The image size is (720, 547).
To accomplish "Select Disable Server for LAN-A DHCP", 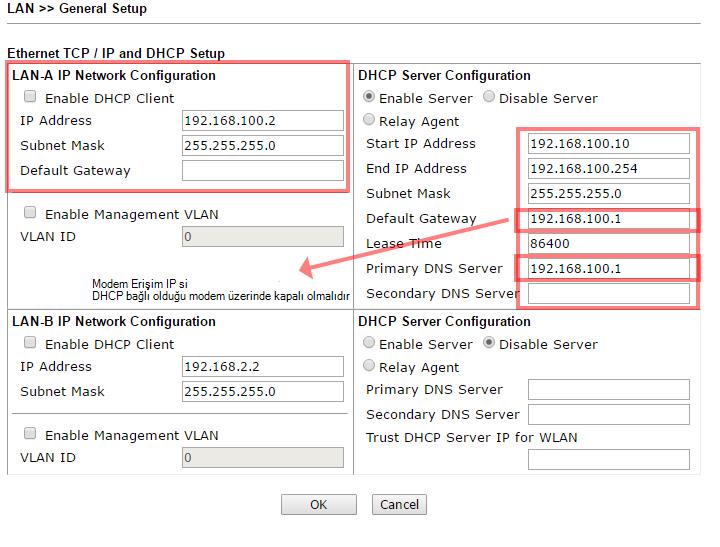I will tap(489, 97).
